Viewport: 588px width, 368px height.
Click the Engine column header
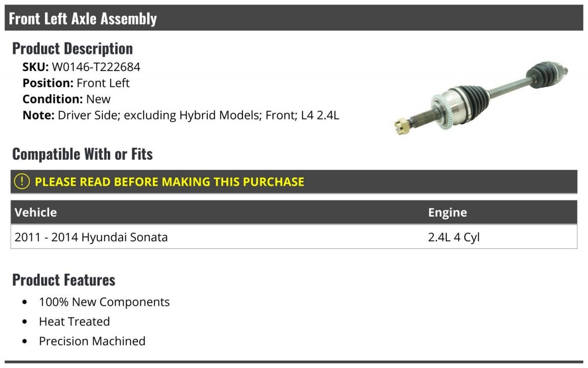[x=447, y=213]
